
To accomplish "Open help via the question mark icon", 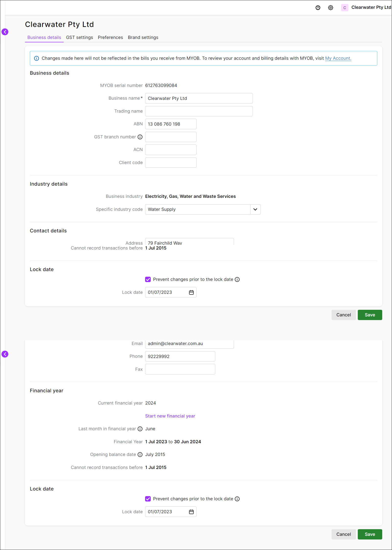I will [318, 8].
